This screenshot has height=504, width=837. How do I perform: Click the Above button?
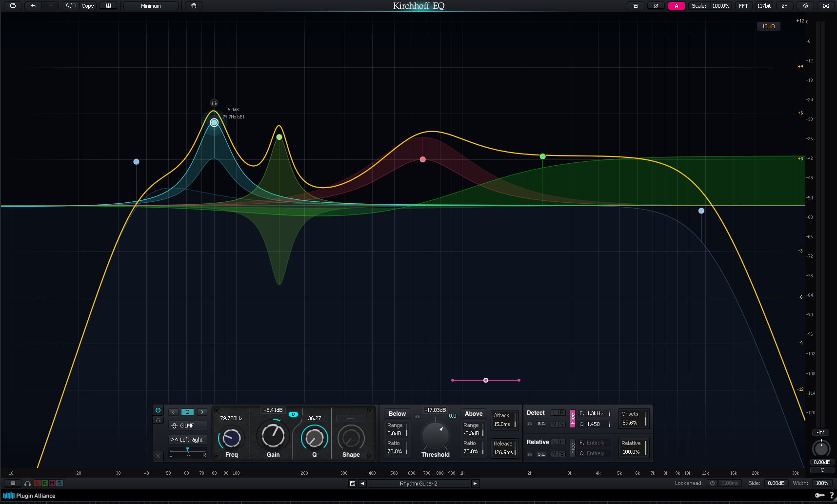click(x=474, y=414)
